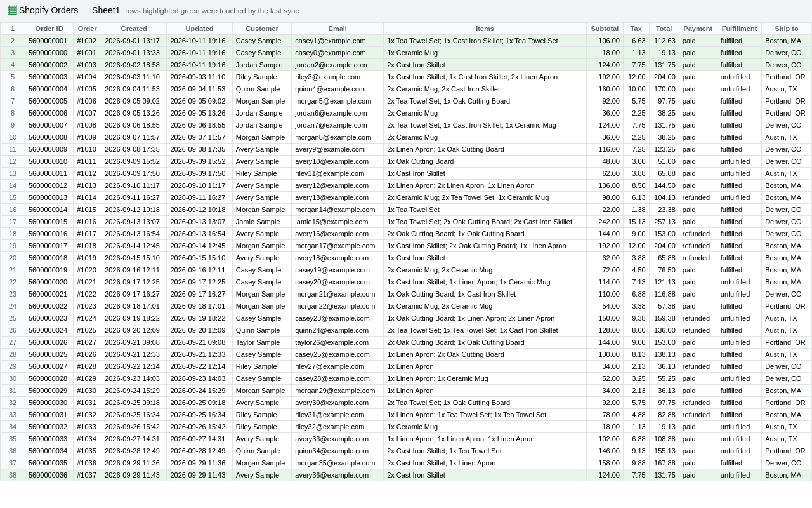Select order number #1037
The image size is (812, 508).
click(x=87, y=475)
